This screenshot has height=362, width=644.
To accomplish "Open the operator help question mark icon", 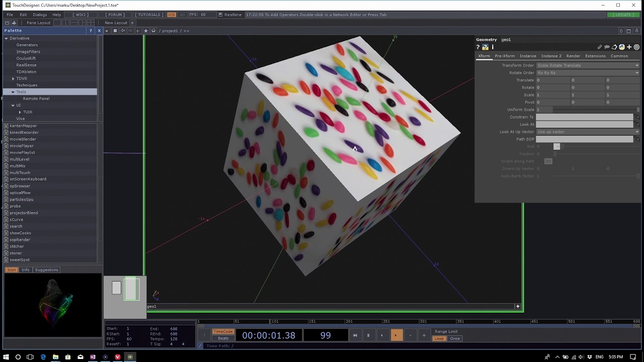I will (x=478, y=47).
